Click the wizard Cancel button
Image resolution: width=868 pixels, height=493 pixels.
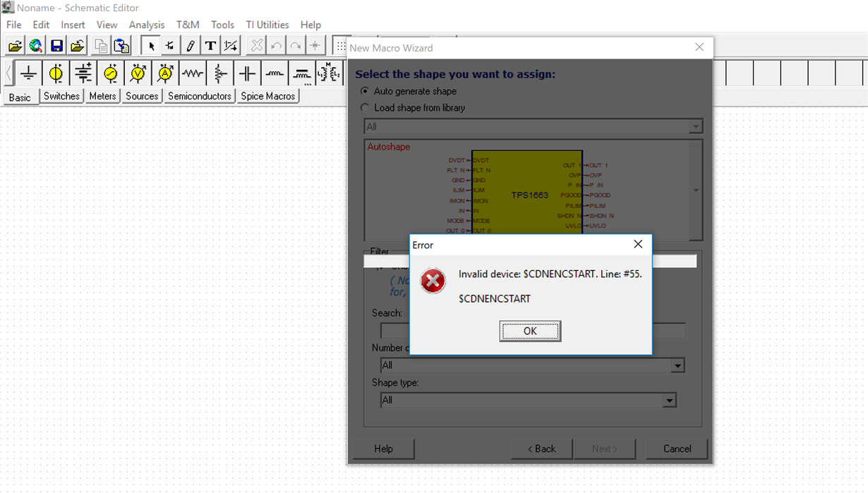[x=677, y=449]
